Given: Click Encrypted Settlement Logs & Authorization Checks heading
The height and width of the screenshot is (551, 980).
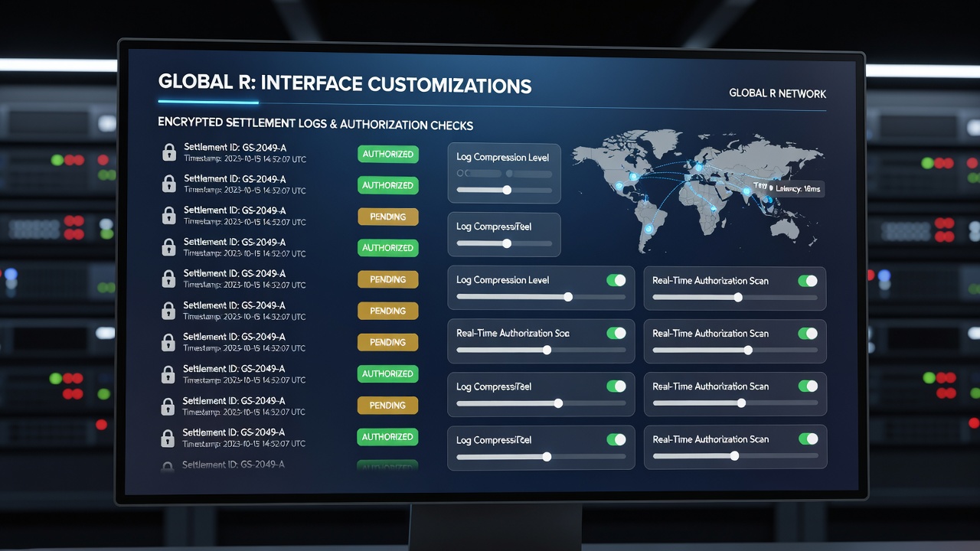Looking at the screenshot, I should tap(315, 124).
